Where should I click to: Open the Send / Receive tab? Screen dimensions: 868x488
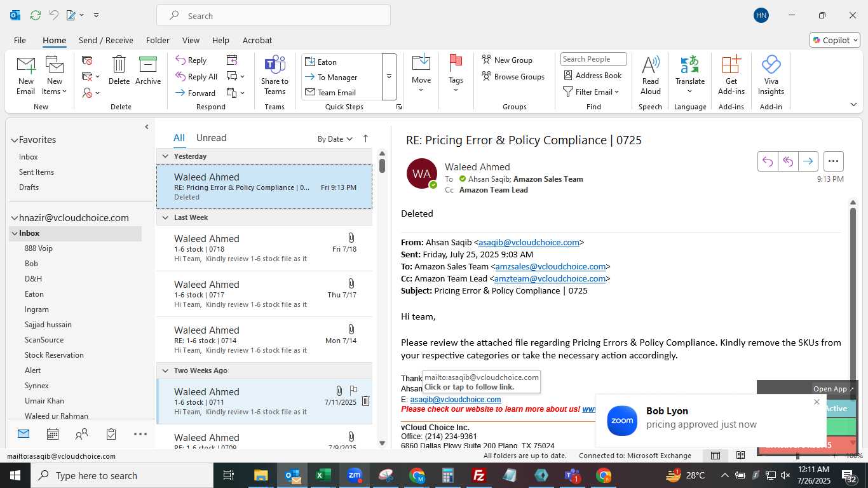coord(106,40)
